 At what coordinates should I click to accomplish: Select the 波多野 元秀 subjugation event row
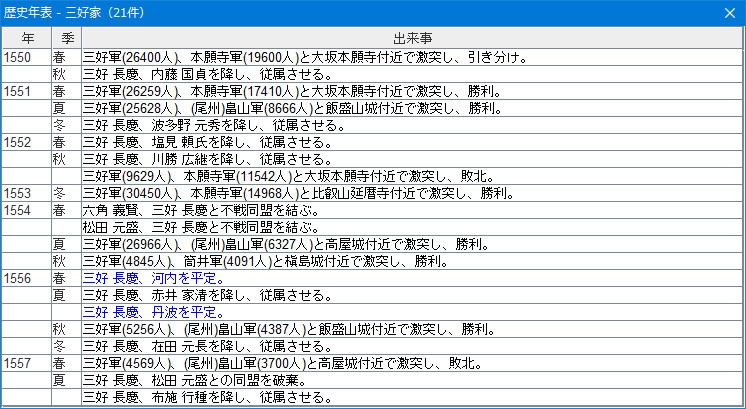tap(200, 125)
